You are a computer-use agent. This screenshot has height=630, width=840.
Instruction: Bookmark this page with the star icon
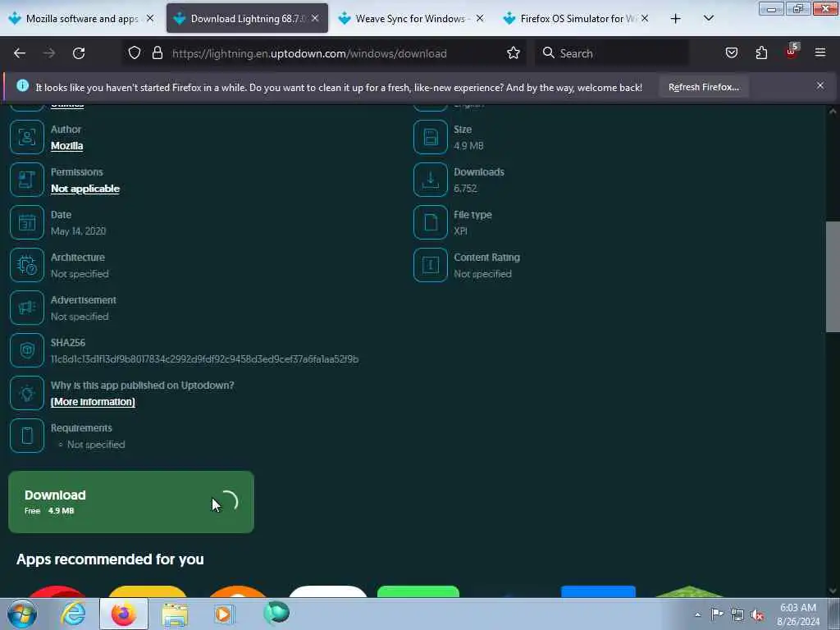pyautogui.click(x=514, y=53)
